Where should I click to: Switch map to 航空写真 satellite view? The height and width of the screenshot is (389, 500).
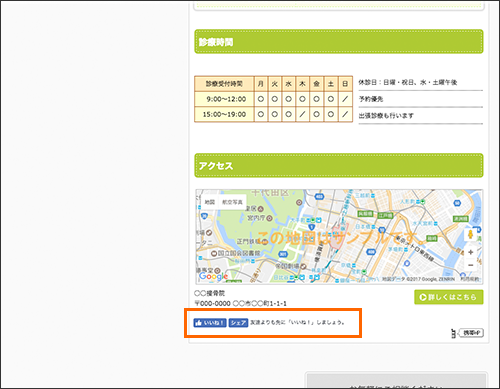[232, 202]
